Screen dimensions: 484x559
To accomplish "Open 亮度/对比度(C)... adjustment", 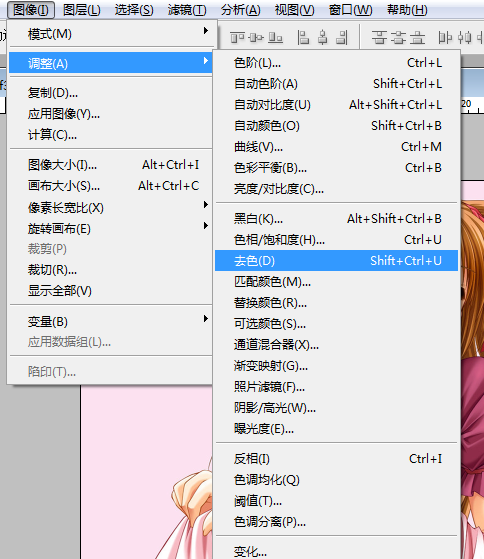I will [x=336, y=189].
